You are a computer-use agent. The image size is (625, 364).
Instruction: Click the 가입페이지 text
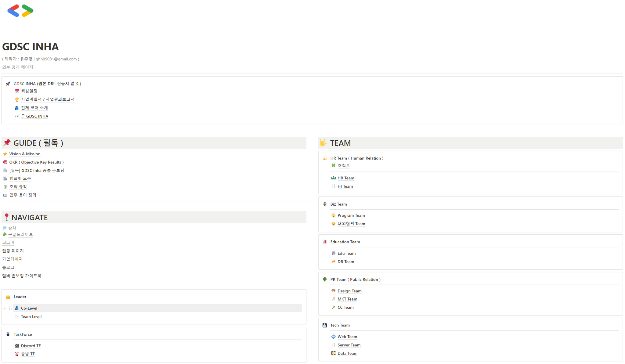(12, 259)
